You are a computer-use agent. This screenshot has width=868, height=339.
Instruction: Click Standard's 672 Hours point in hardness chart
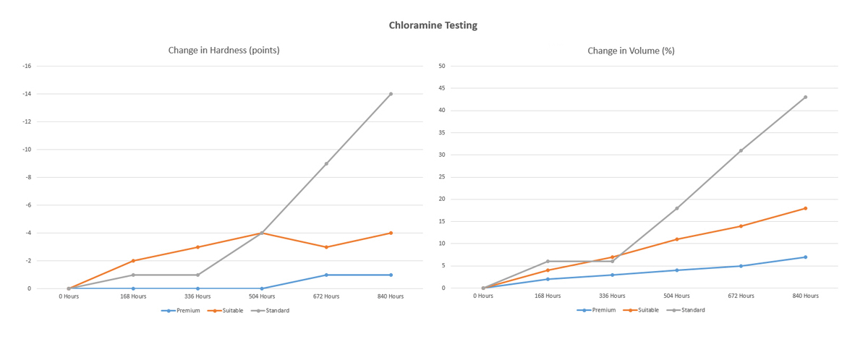tap(326, 163)
